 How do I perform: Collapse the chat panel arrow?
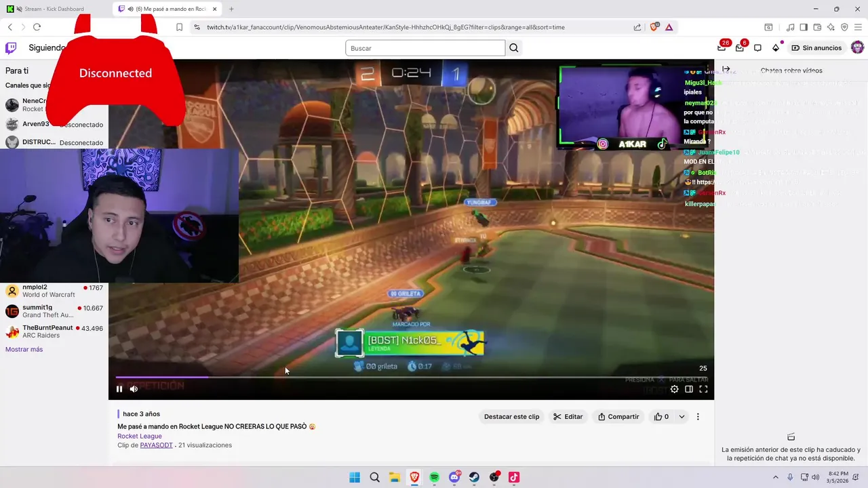click(726, 69)
